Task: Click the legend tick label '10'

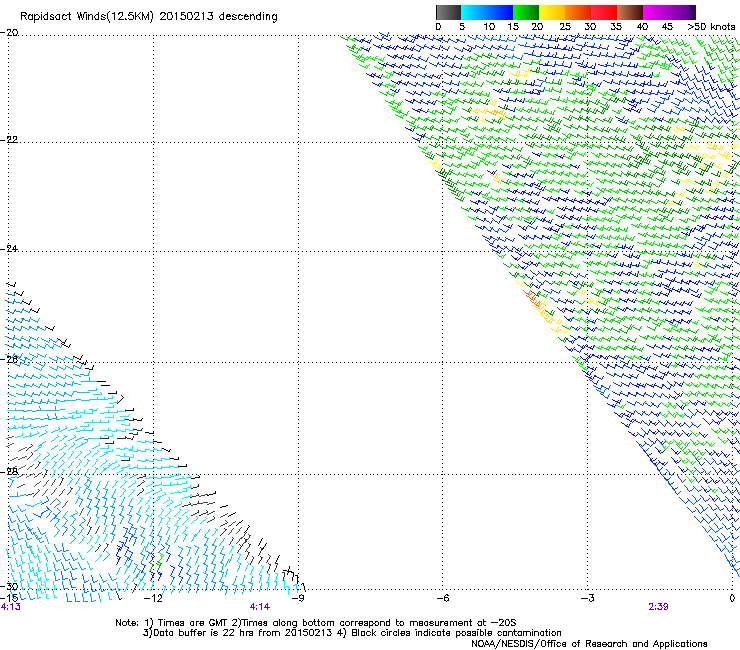Action: (x=489, y=27)
